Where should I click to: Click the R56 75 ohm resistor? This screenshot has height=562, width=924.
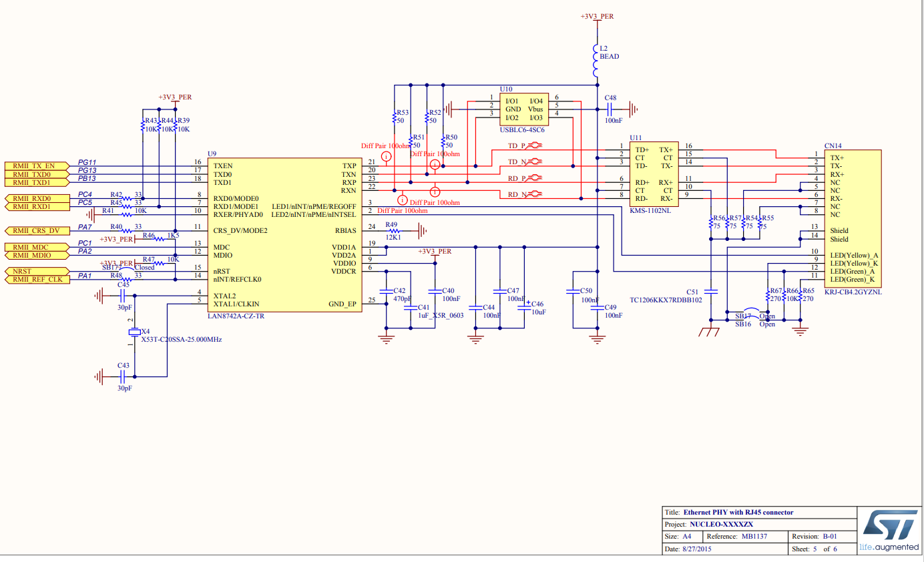[x=711, y=223]
